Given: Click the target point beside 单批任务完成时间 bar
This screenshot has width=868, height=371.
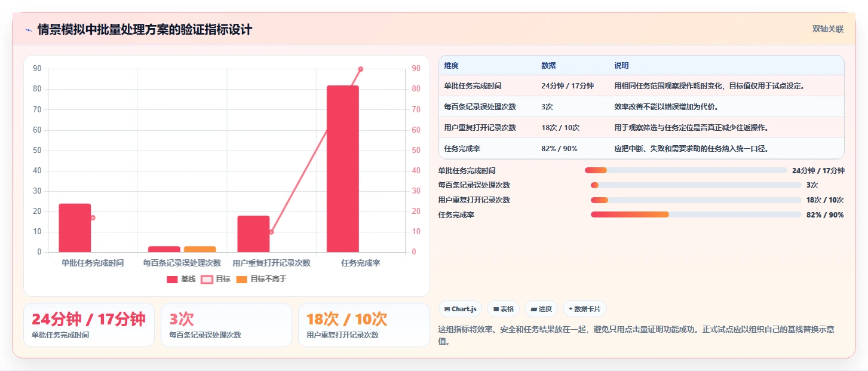Looking at the screenshot, I should click(x=93, y=217).
